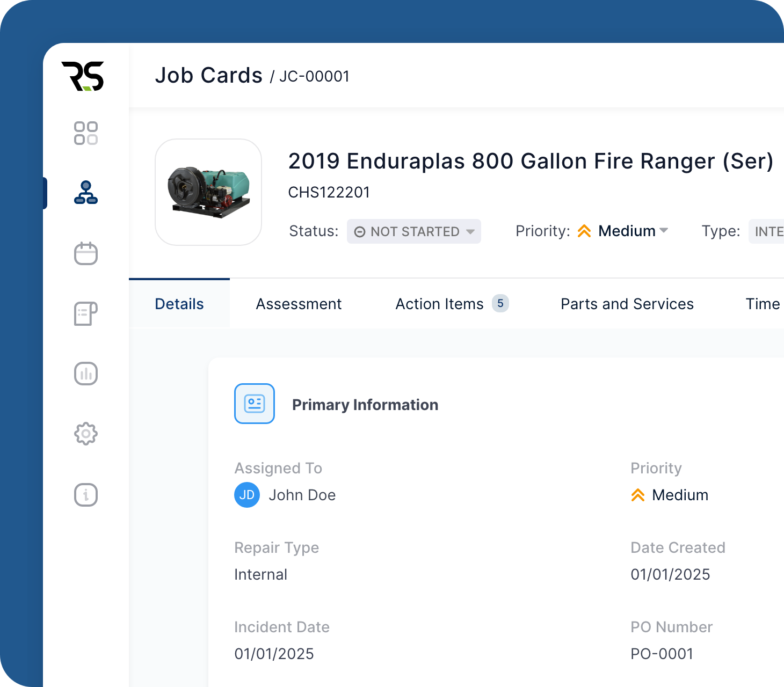Click the 2019 Enduraplas 800 Gallon title
Screen dimensions: 784x687
pyautogui.click(x=531, y=161)
